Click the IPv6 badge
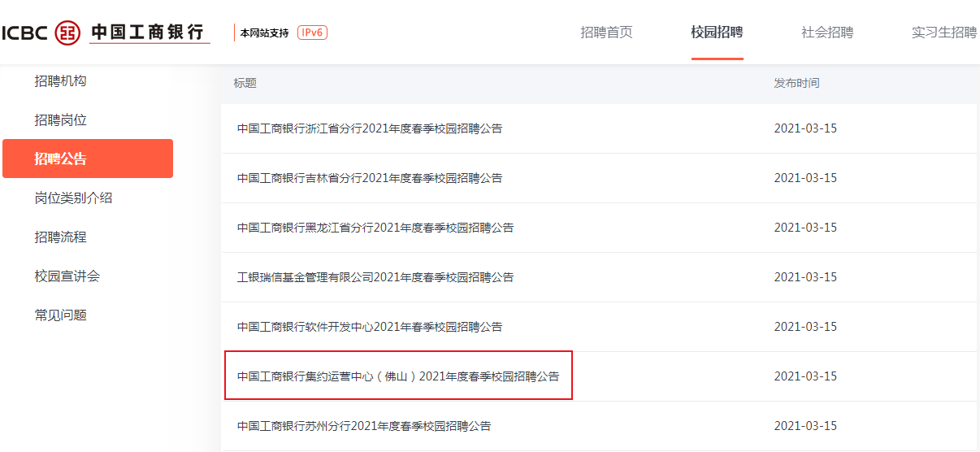 pos(313,33)
